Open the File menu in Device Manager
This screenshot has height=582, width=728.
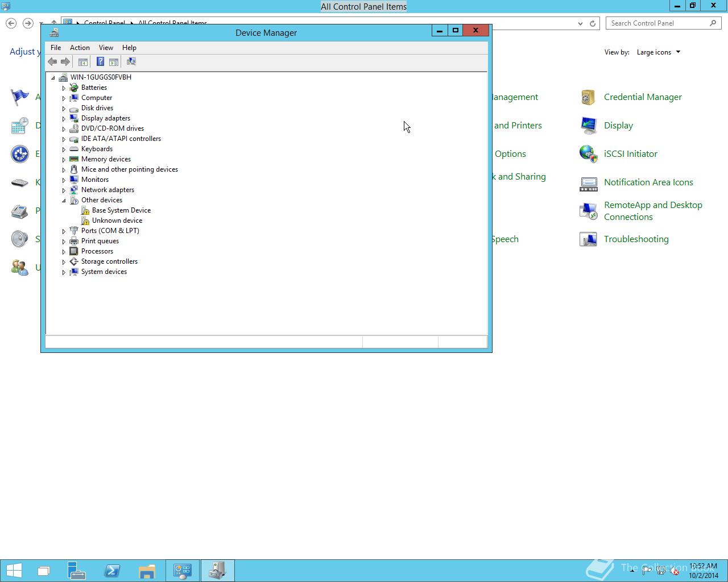(56, 48)
